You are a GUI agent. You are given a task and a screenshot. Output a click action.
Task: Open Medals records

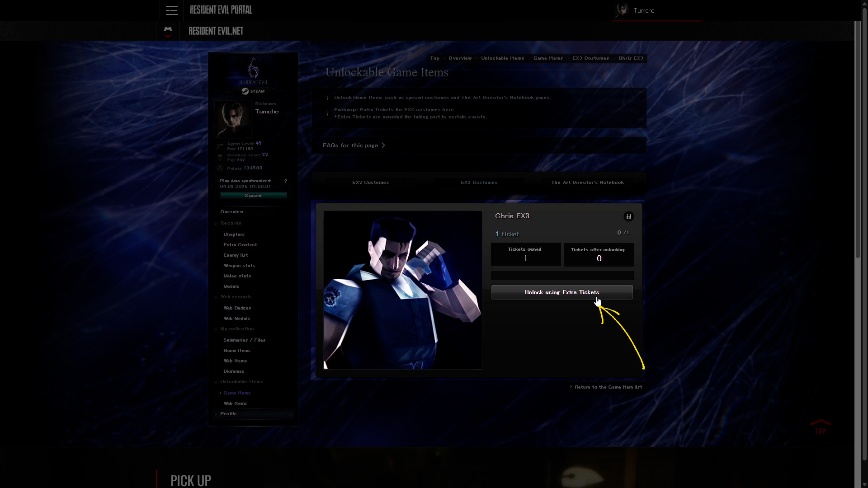coord(231,286)
